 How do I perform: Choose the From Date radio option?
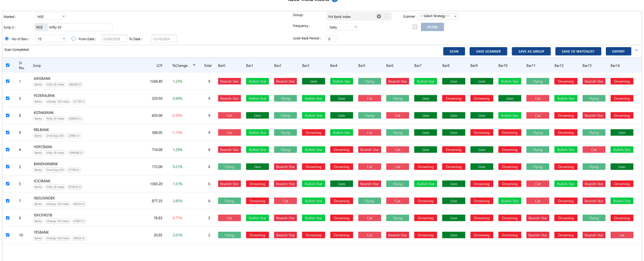click(x=74, y=39)
